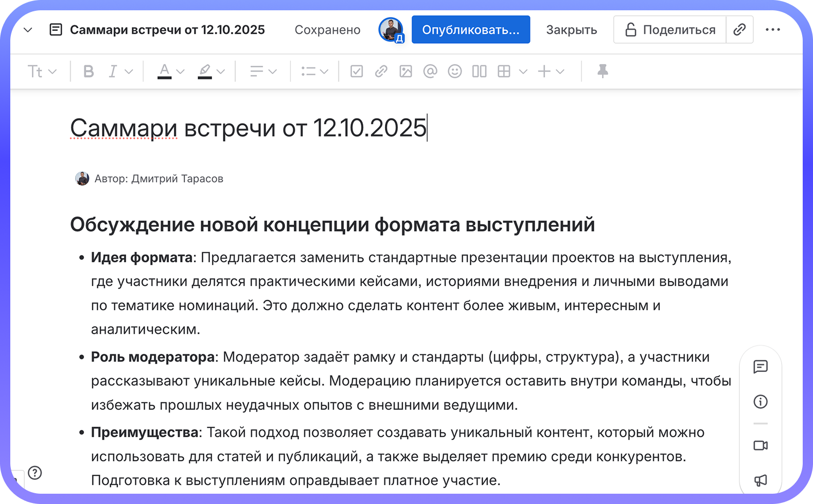Open the text style Tt dropdown
Screen dimensions: 813x504
click(x=42, y=71)
